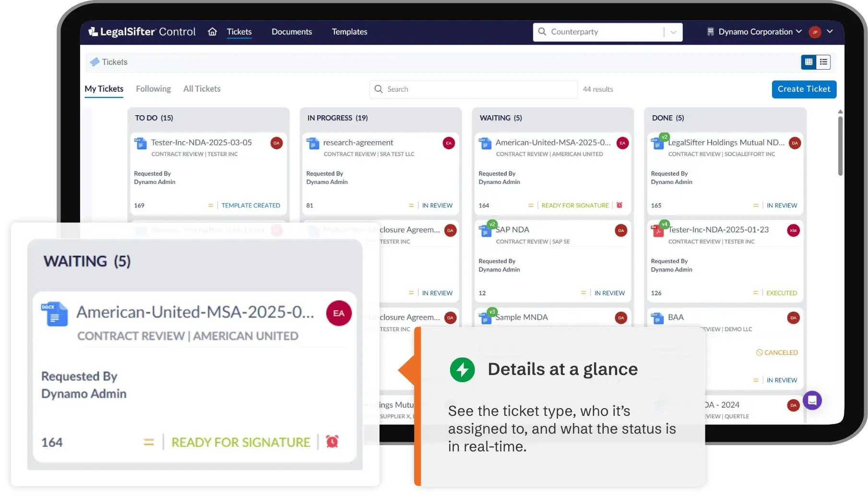
Task: Open the Documents menu
Action: click(x=291, y=32)
